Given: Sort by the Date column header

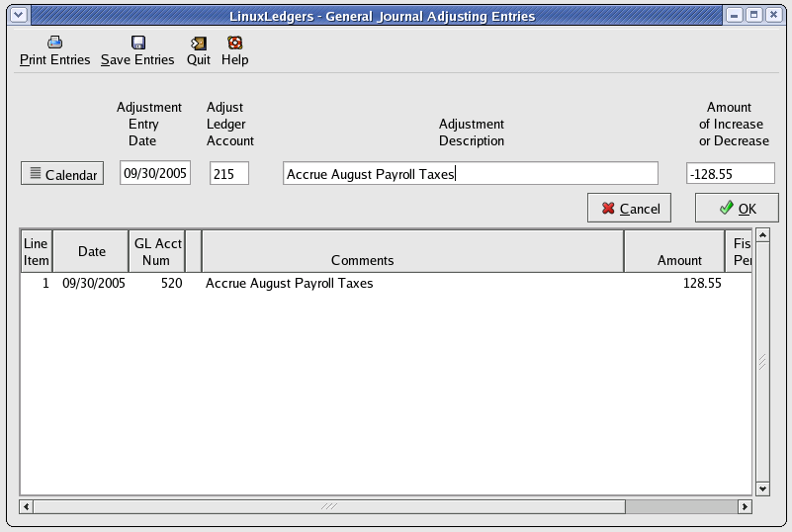Looking at the screenshot, I should click(x=91, y=251).
